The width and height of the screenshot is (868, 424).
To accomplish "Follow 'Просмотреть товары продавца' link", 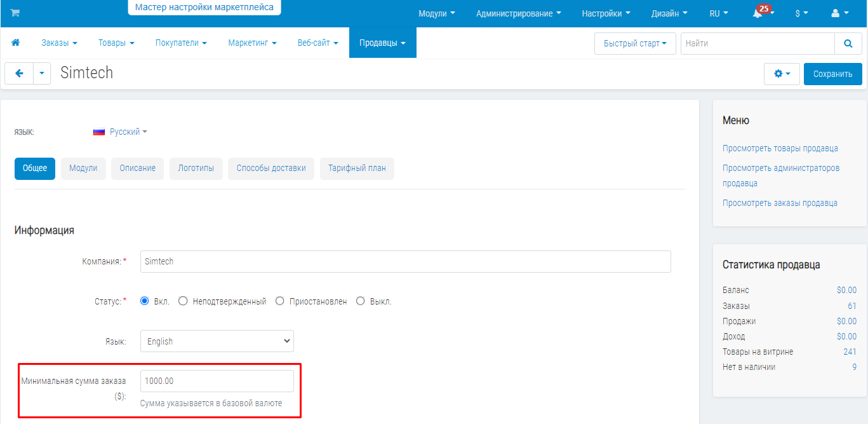I will coord(780,148).
